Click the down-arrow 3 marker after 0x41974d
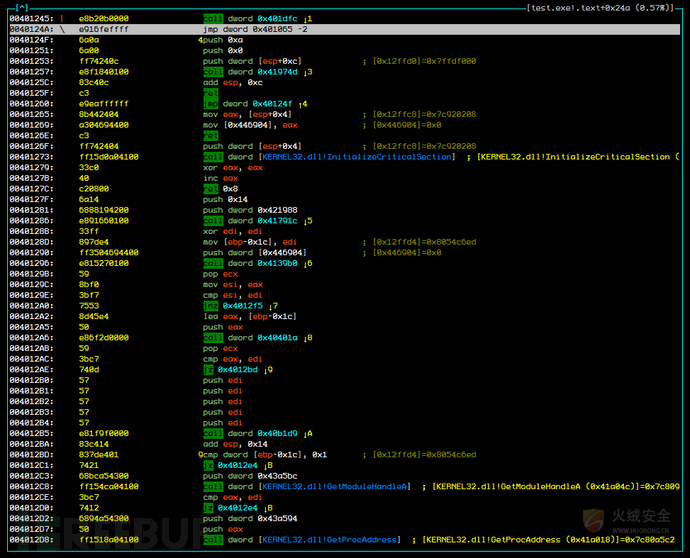690x558 pixels. point(308,72)
